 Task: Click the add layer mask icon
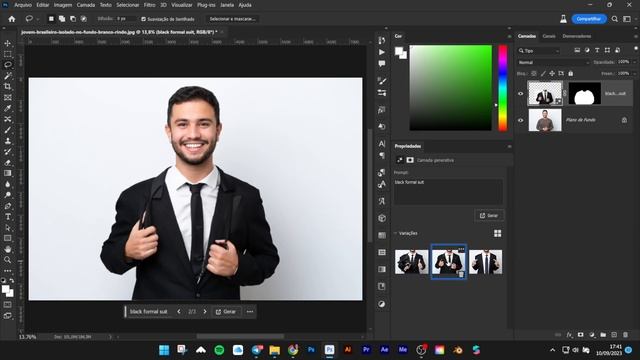[580, 335]
